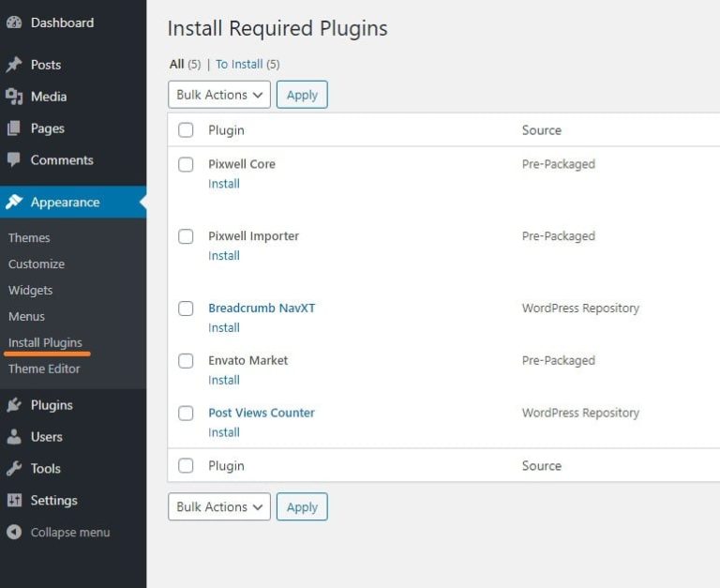The width and height of the screenshot is (720, 588).
Task: Click the bottom Apply button
Action: click(x=302, y=506)
